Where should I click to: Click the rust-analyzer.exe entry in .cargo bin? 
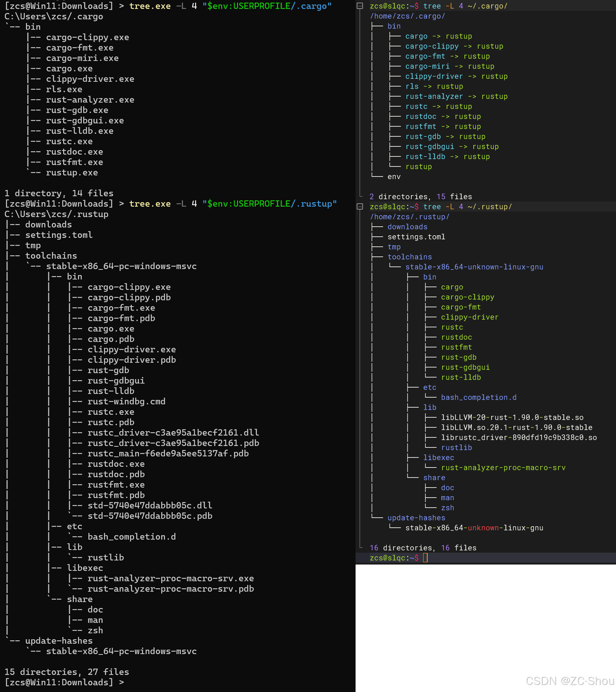coord(90,100)
